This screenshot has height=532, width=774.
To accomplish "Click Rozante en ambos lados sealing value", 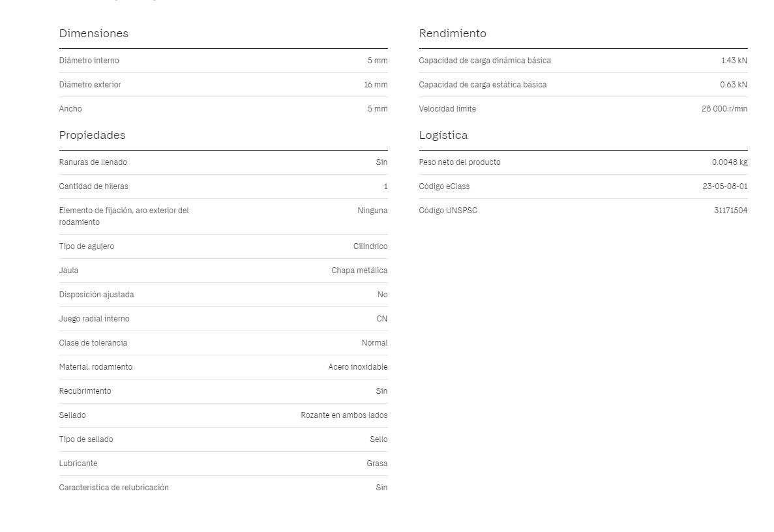I will [344, 415].
